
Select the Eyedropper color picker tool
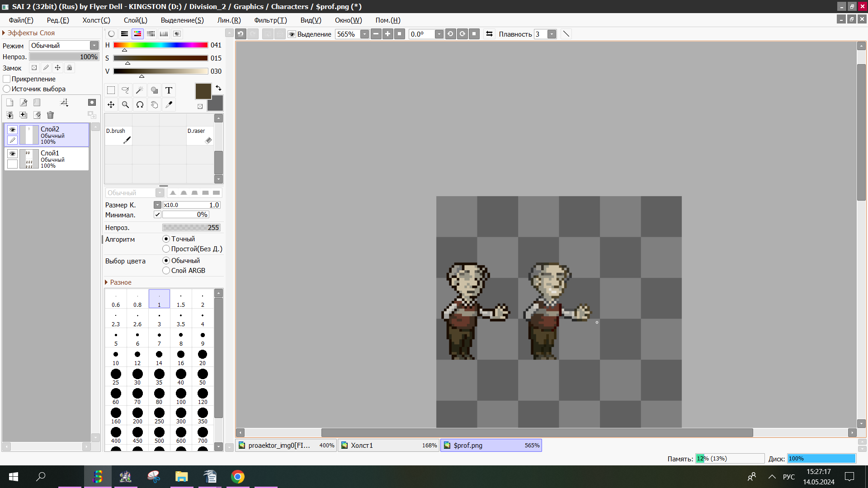[x=169, y=105]
